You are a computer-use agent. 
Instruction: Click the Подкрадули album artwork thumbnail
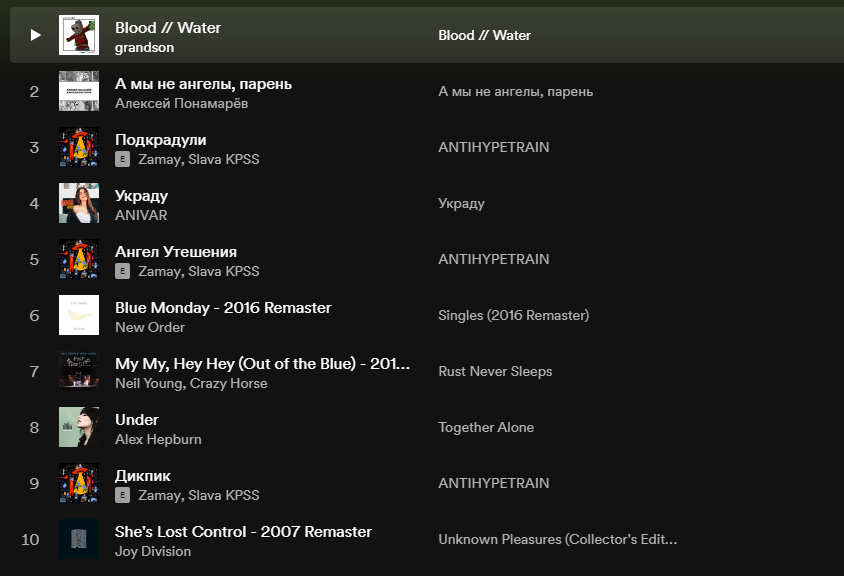79,147
